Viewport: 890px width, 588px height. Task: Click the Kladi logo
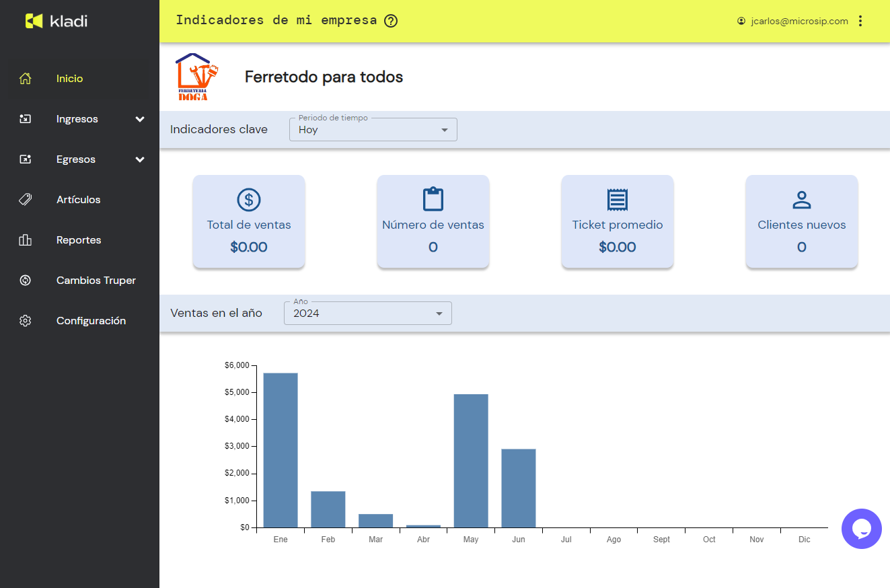click(x=57, y=21)
